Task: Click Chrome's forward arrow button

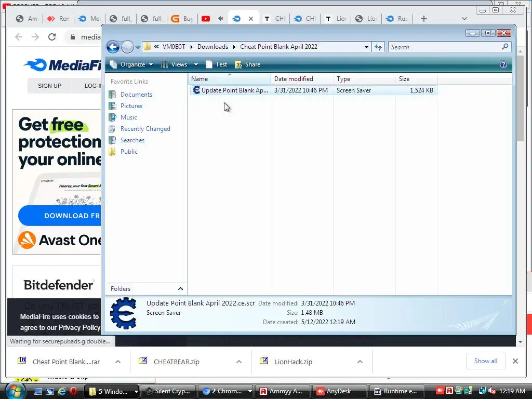Action: pos(35,37)
